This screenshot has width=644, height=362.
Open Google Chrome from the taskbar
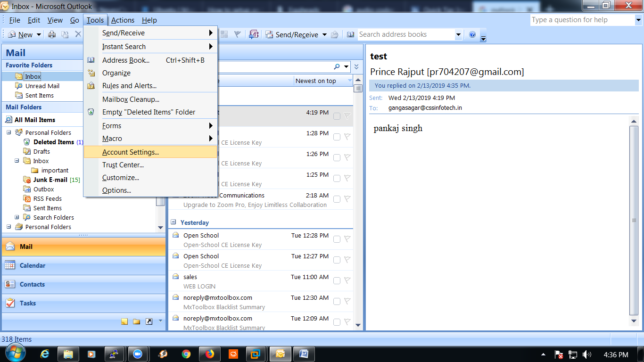(186, 354)
